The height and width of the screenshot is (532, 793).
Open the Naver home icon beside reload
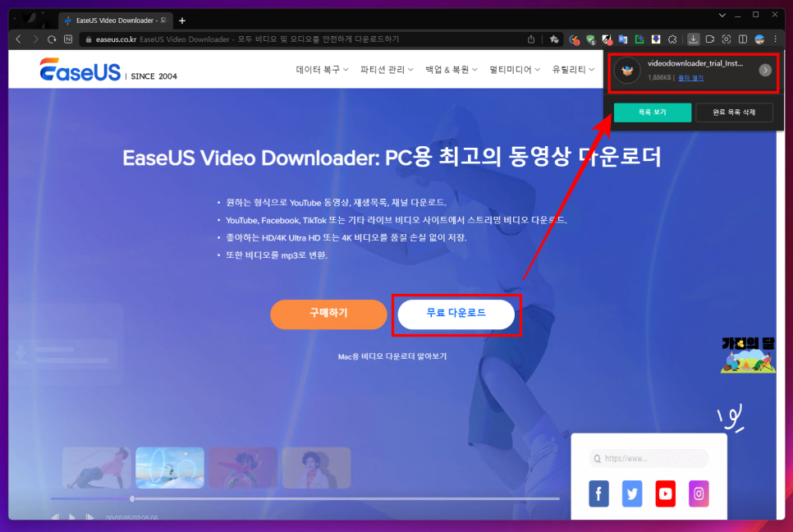tap(68, 39)
